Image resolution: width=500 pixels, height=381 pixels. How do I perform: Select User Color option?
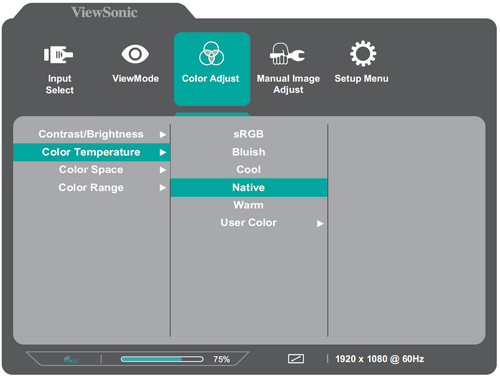(249, 223)
